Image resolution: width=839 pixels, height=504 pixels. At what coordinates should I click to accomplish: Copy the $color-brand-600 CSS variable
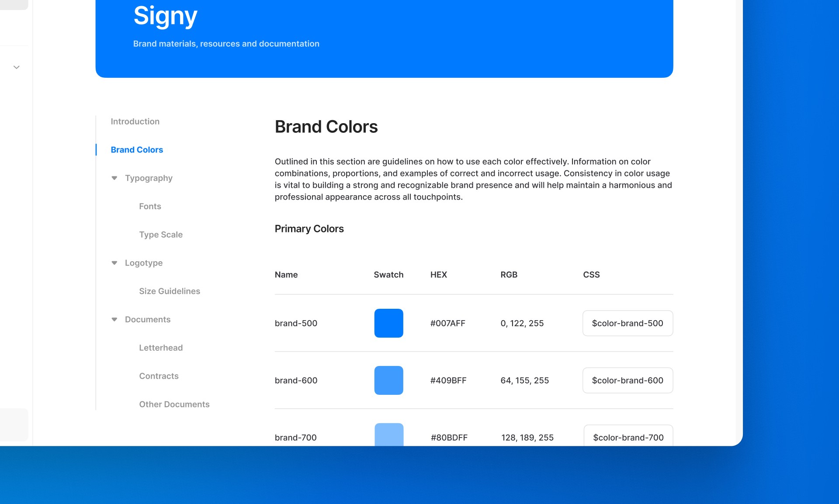click(628, 380)
